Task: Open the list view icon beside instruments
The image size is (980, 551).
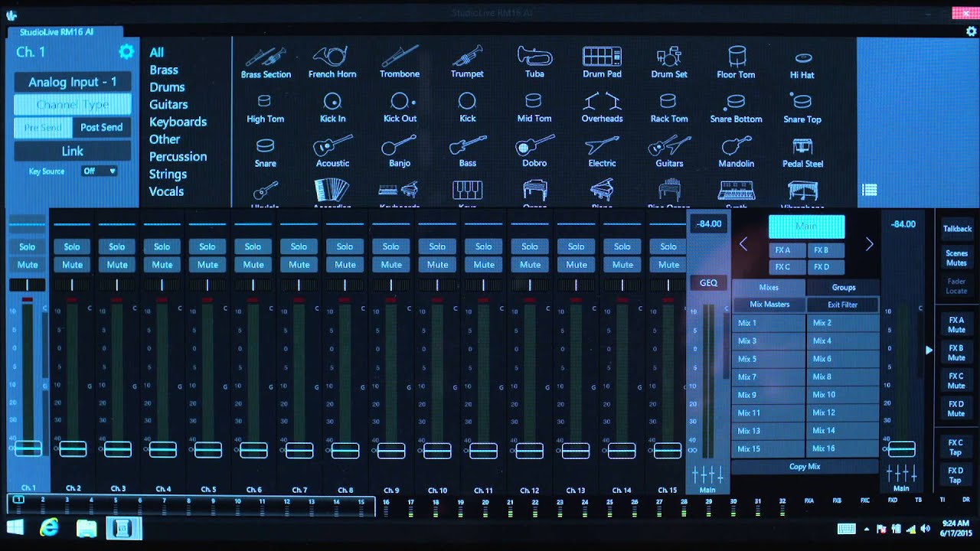Action: (870, 190)
